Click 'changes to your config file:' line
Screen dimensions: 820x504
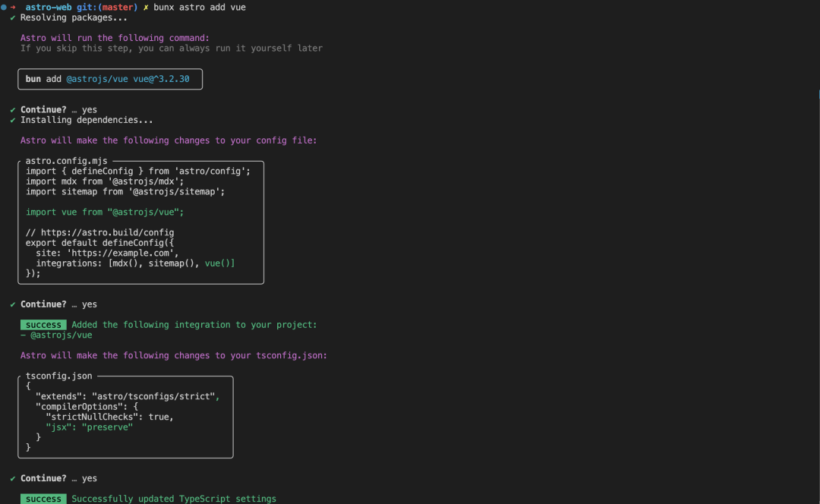click(169, 140)
